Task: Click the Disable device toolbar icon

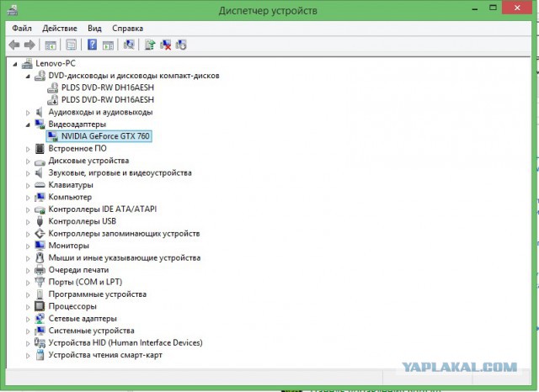Action: tap(181, 45)
